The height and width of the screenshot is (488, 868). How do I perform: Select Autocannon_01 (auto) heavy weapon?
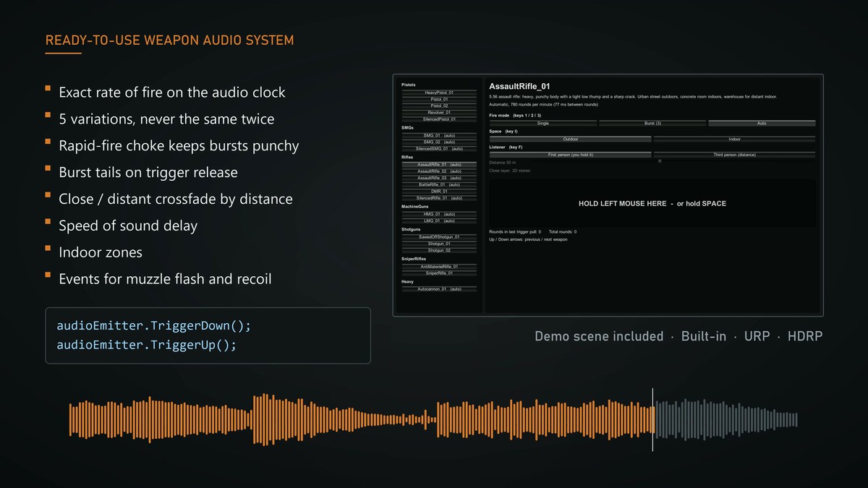[x=439, y=289]
